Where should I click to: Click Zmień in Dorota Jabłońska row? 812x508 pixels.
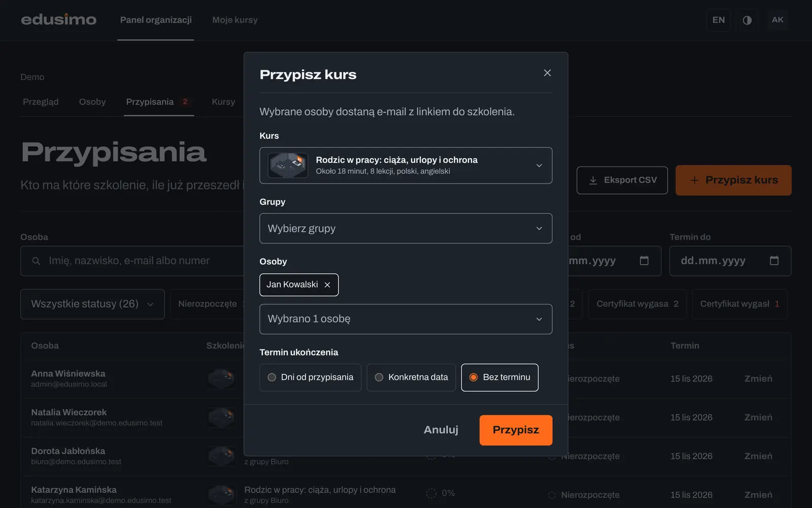(758, 457)
